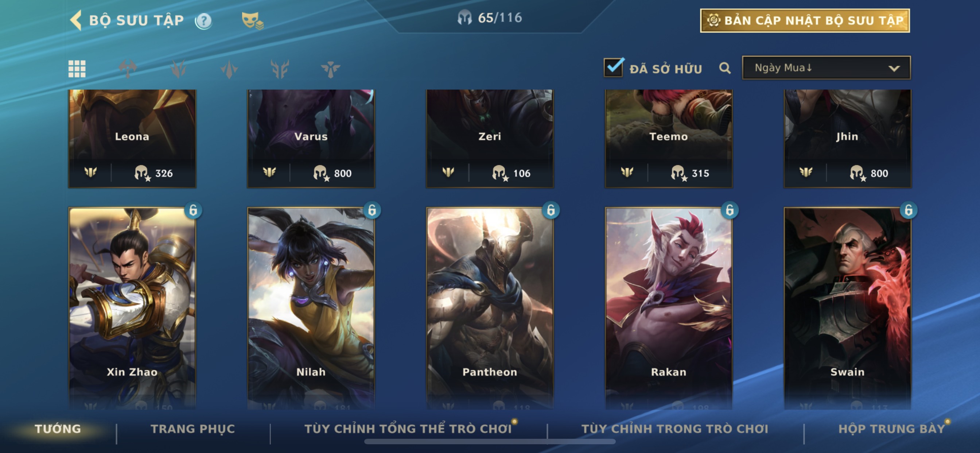Select the all-roles grid filter icon
Image resolution: width=980 pixels, height=453 pixels.
tap(77, 69)
